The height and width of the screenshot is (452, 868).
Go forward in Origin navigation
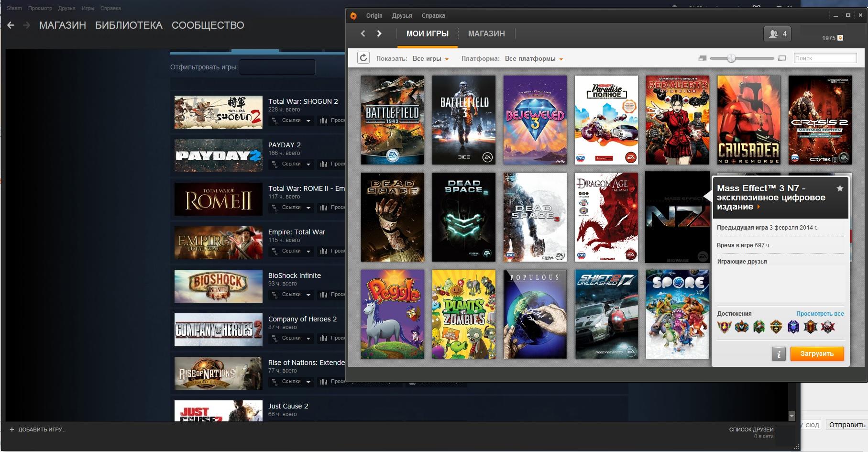379,33
